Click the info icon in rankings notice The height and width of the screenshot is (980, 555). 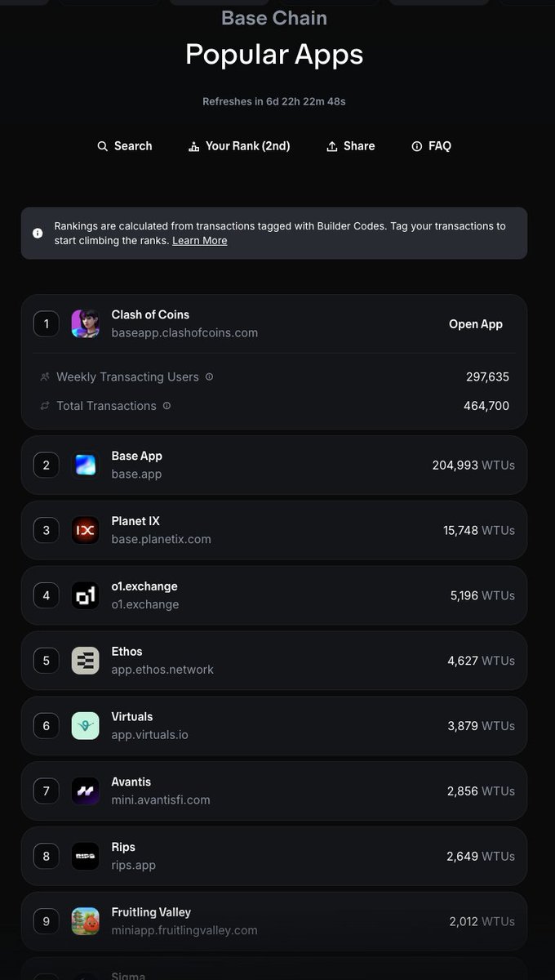[x=38, y=233]
